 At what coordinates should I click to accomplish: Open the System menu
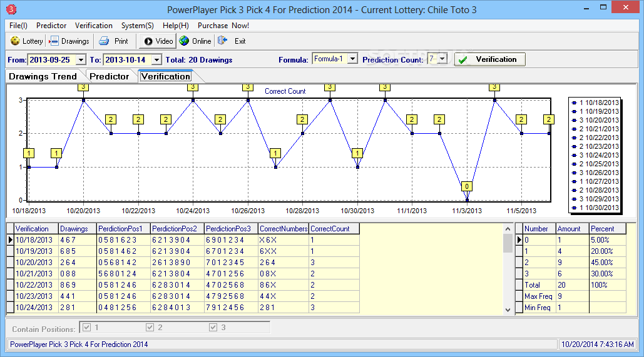[138, 26]
